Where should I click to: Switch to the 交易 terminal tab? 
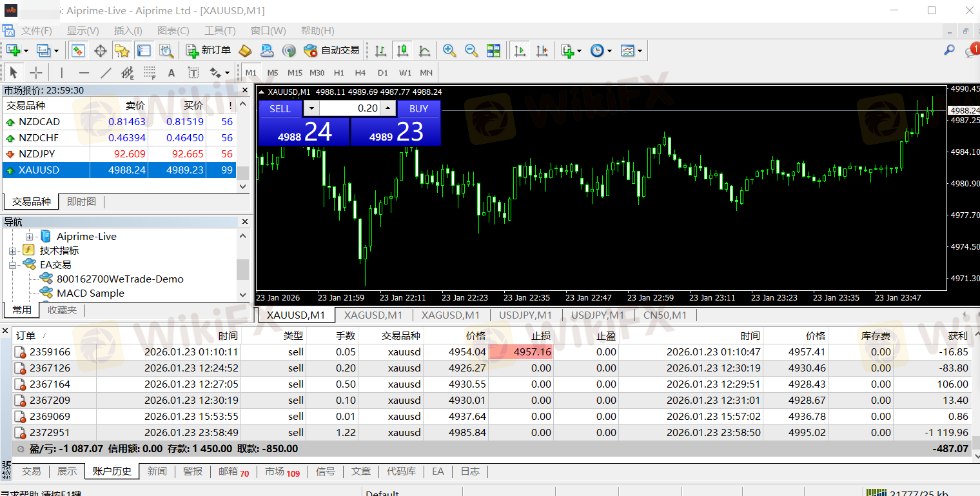pyautogui.click(x=31, y=471)
